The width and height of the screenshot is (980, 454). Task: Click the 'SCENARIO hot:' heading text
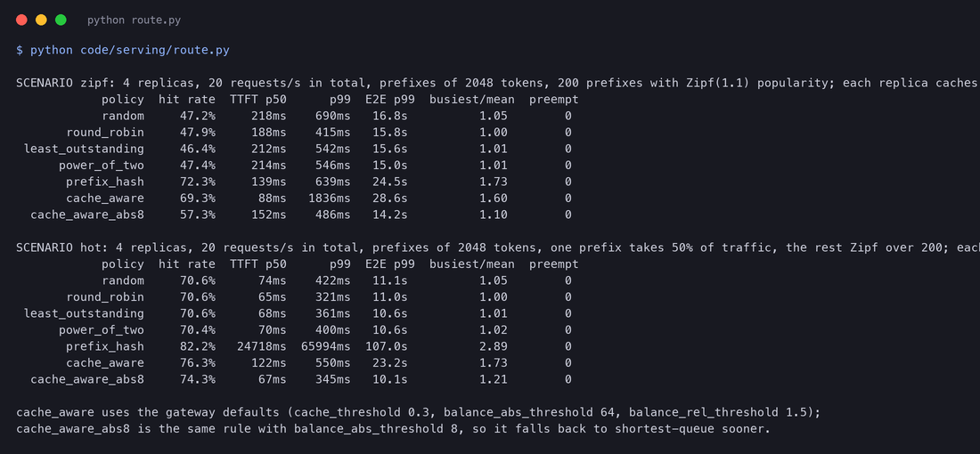point(62,248)
